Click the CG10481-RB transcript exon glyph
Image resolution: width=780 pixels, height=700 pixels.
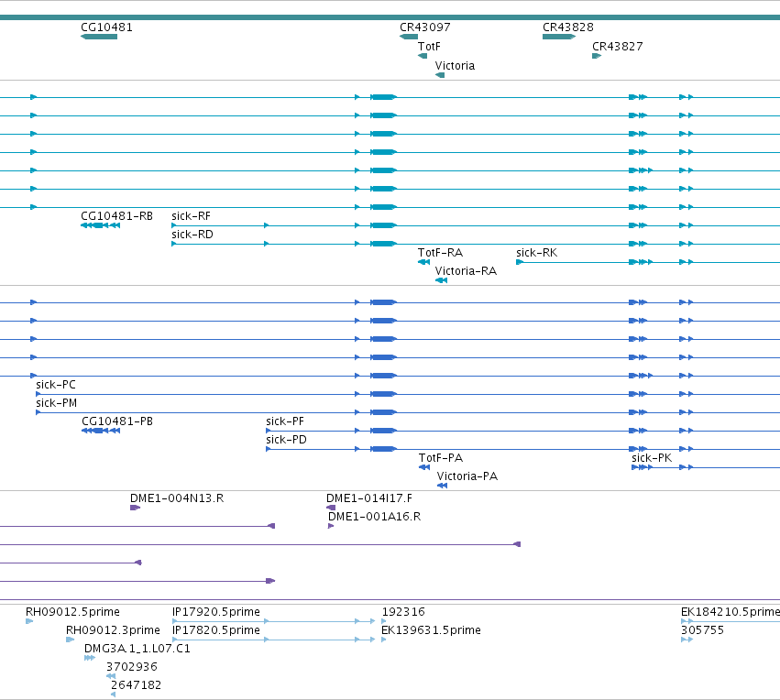tap(100, 225)
